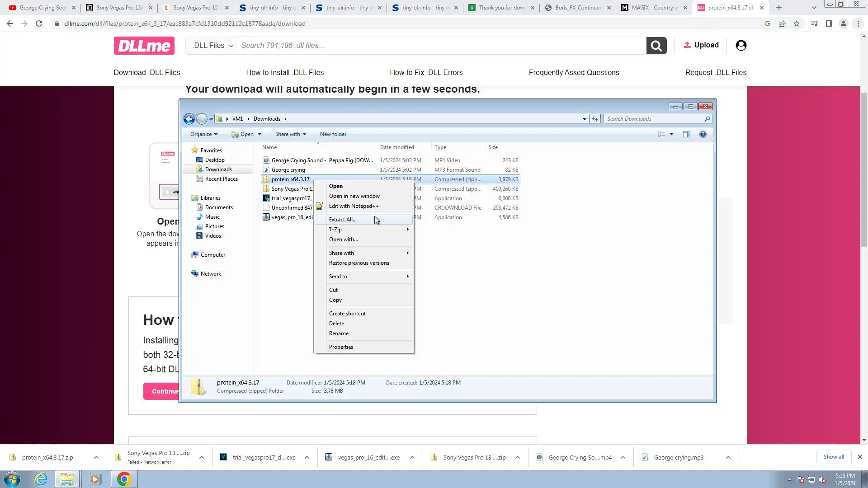This screenshot has height=488, width=868.
Task: Open Internet Explorer from the taskbar
Action: pyautogui.click(x=41, y=479)
